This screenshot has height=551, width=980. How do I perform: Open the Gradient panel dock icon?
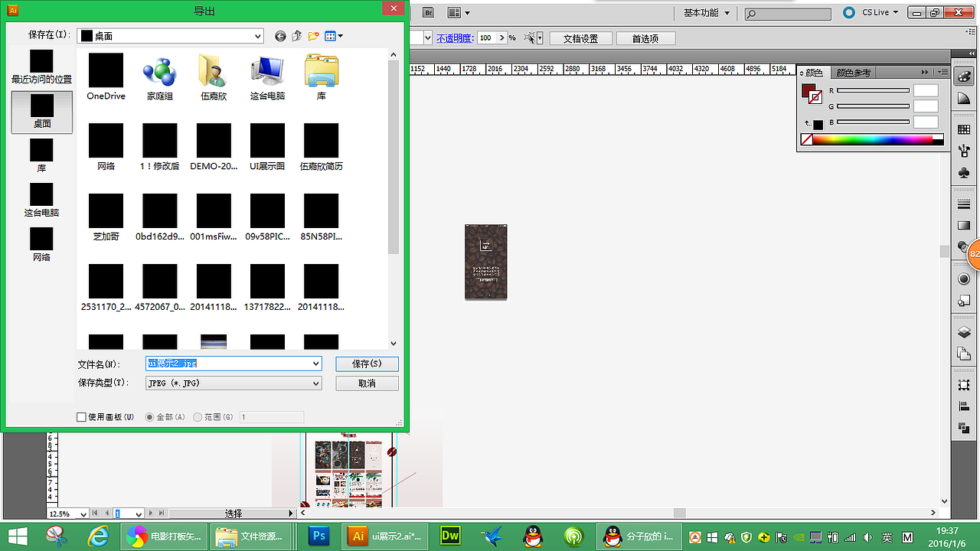pos(964,226)
